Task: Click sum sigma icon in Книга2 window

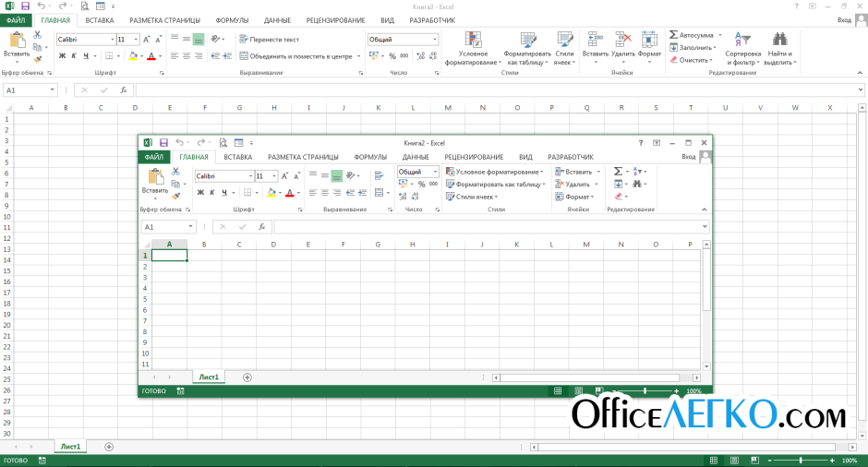Action: pyautogui.click(x=619, y=172)
